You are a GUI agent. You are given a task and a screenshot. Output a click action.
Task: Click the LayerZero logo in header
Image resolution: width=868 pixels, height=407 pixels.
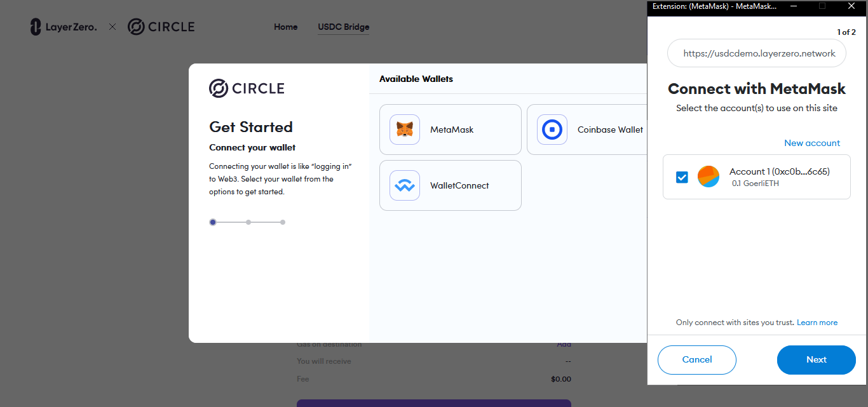(x=64, y=27)
